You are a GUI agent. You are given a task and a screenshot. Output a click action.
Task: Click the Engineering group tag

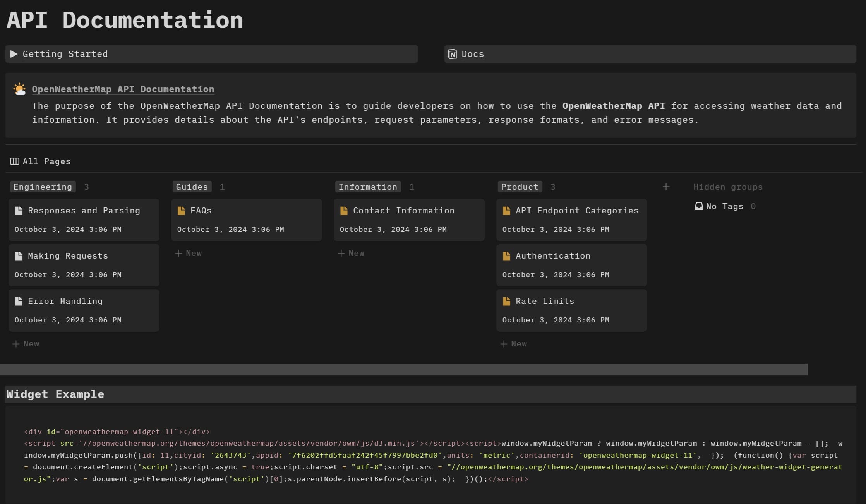pyautogui.click(x=43, y=187)
